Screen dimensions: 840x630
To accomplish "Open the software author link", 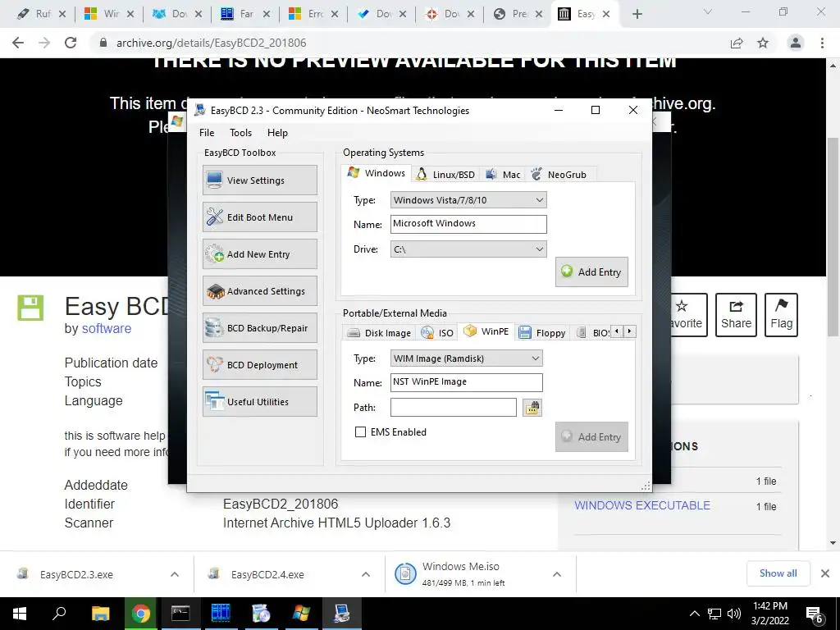I will point(106,328).
